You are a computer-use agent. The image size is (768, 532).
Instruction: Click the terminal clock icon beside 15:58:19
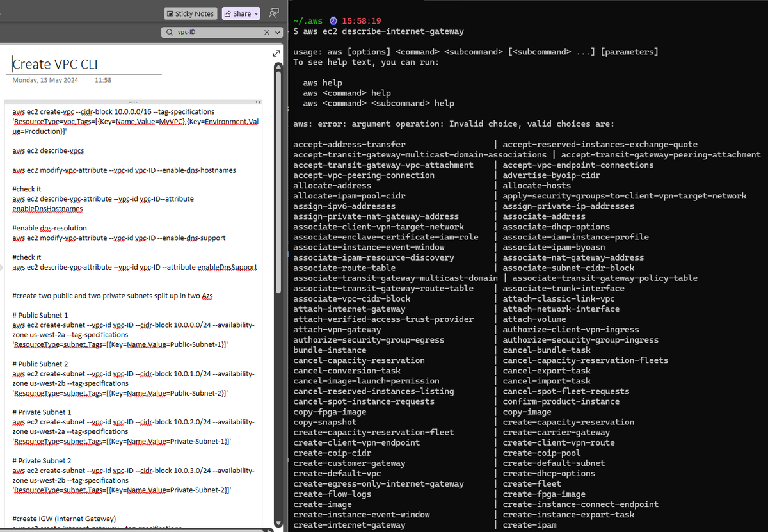click(x=332, y=21)
